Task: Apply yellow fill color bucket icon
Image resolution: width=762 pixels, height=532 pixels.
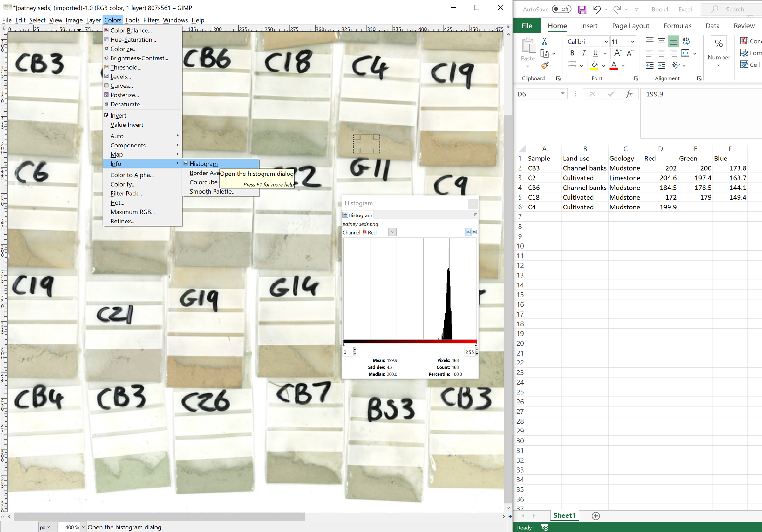Action: 595,66
